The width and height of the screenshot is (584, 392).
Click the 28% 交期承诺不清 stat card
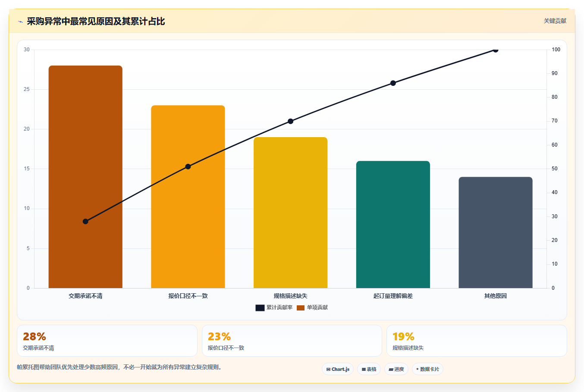107,341
